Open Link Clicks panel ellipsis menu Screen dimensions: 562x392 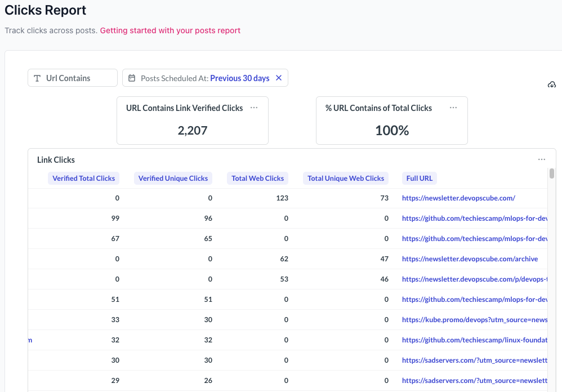542,159
